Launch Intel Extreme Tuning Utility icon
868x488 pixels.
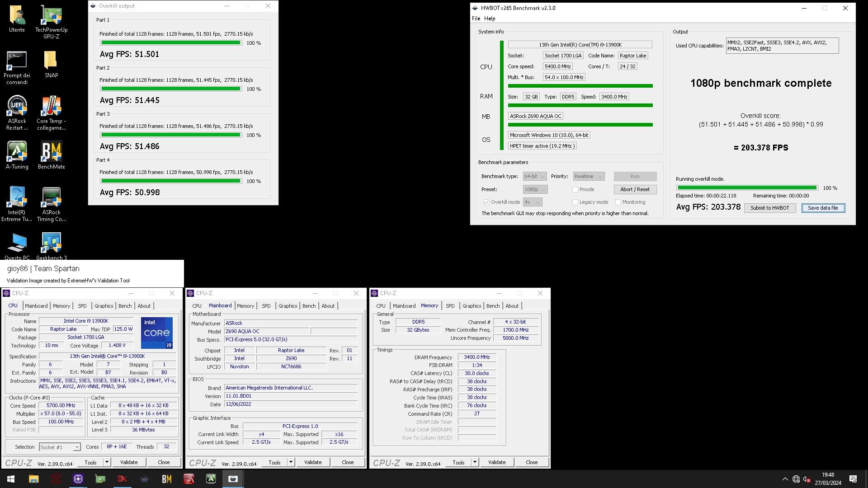17,204
